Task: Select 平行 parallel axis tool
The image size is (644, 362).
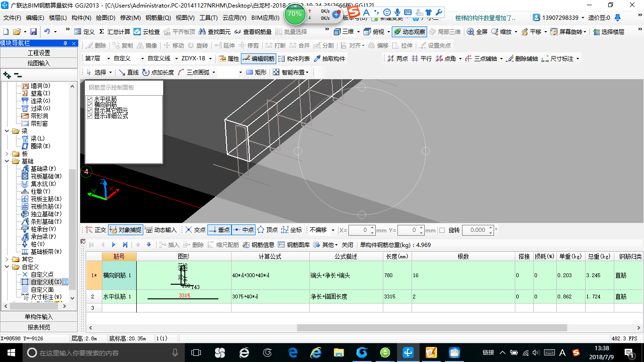Action: coord(421,59)
